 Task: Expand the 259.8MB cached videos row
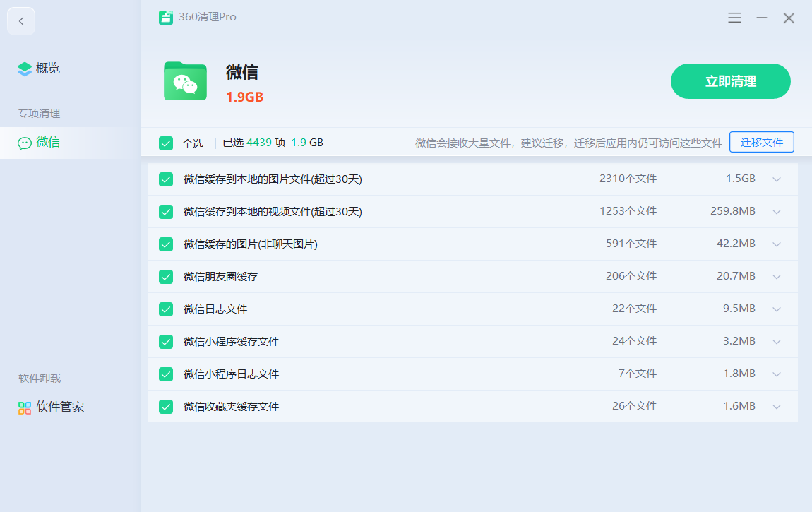click(x=776, y=212)
